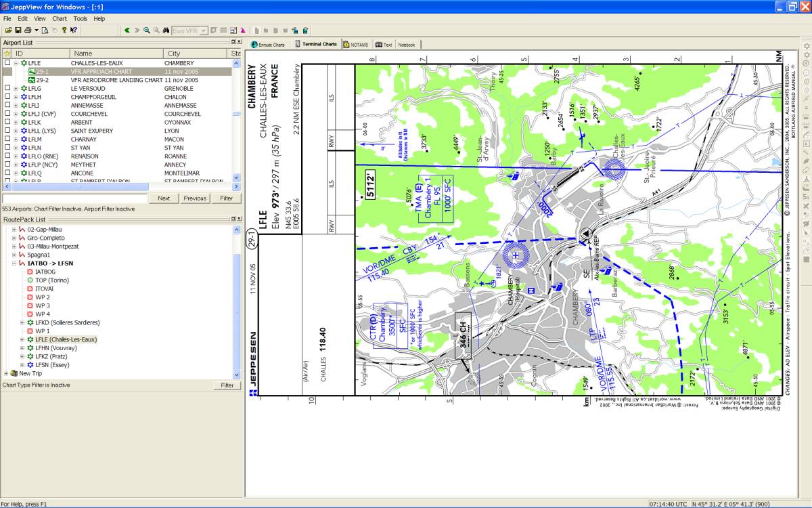Screen dimensions: 812x508
Task: Click the printer icon in toolbar
Action: click(27, 30)
